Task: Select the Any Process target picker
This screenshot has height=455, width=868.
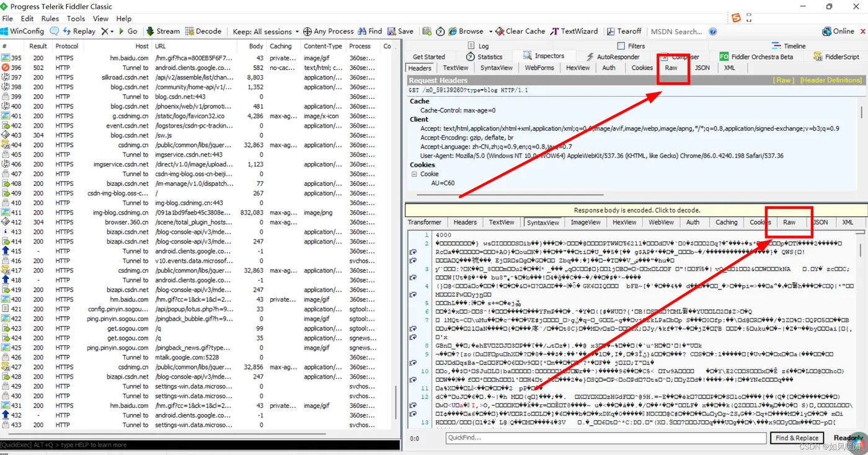Action: tap(329, 31)
